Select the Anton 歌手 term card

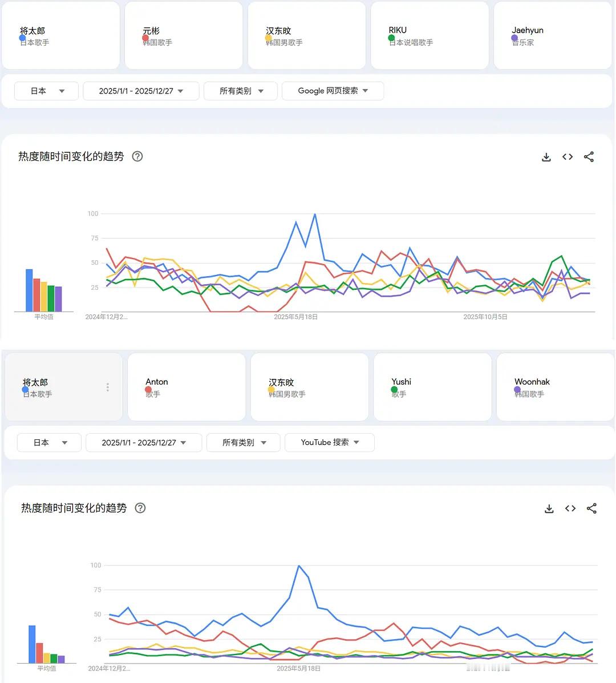click(187, 387)
